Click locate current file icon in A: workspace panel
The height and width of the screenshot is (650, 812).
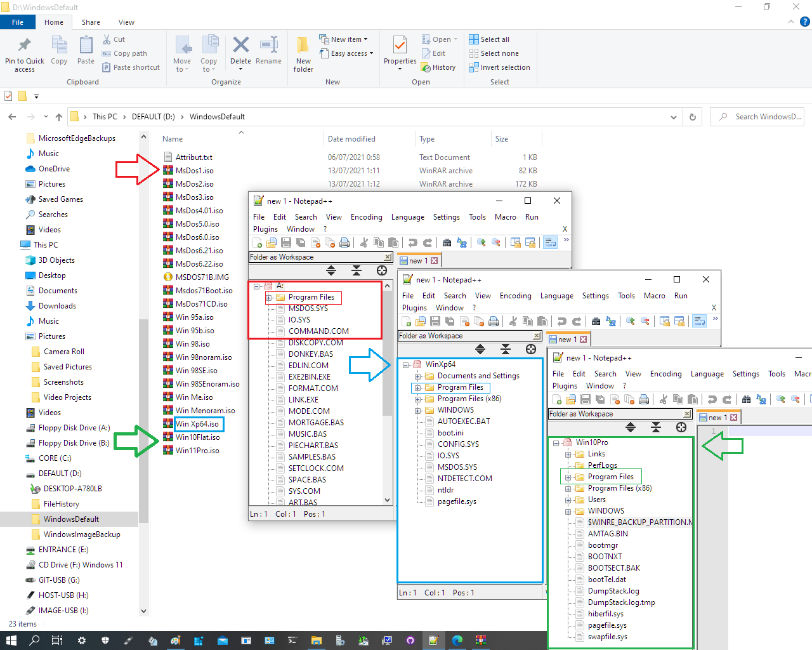[382, 270]
